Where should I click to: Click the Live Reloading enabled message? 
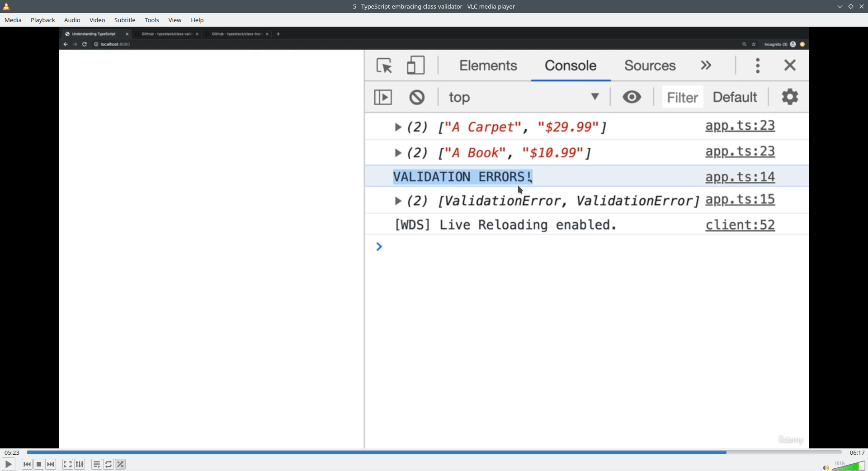coord(505,225)
